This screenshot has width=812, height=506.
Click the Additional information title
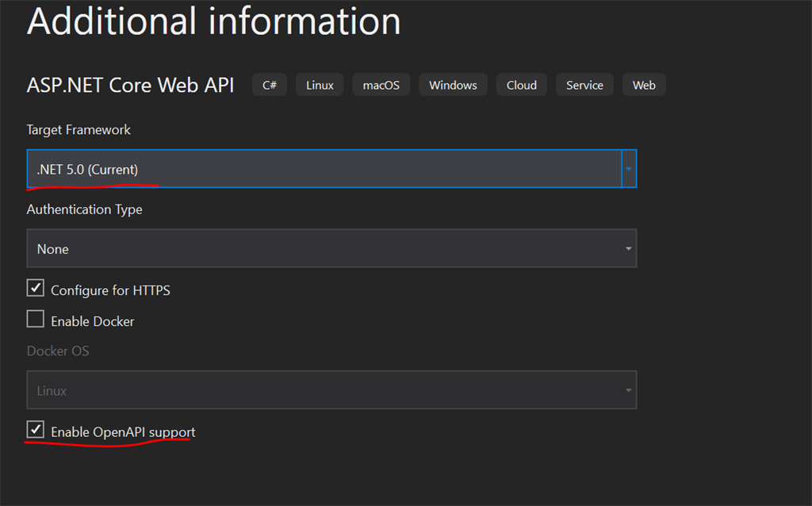point(213,21)
